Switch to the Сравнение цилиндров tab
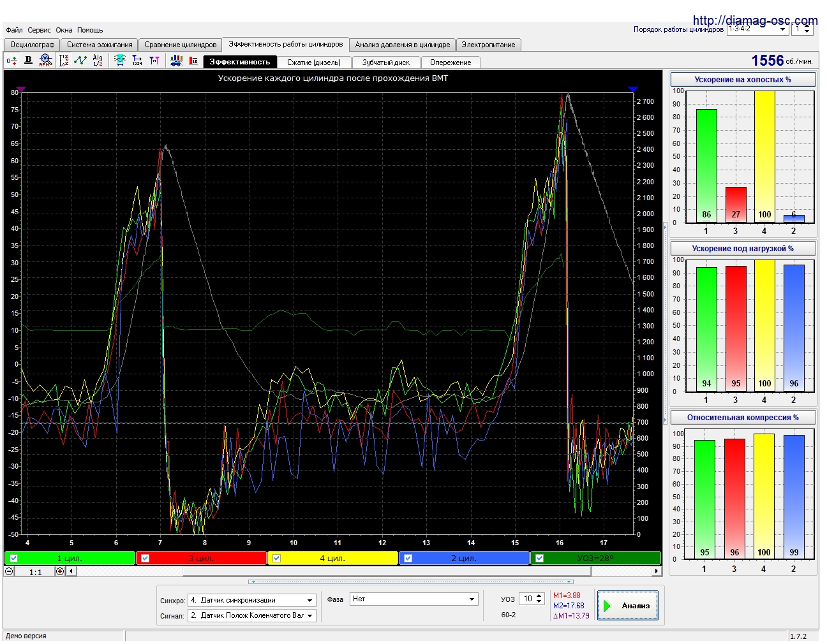Image resolution: width=827 pixels, height=644 pixels. 181,45
